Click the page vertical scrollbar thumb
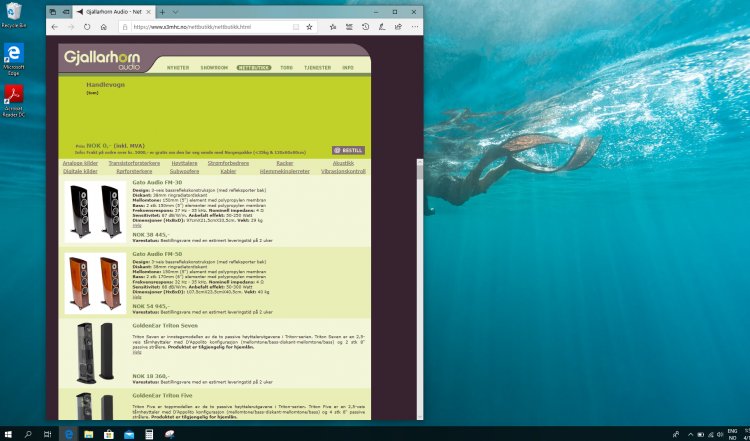The image size is (750, 441). [x=420, y=171]
